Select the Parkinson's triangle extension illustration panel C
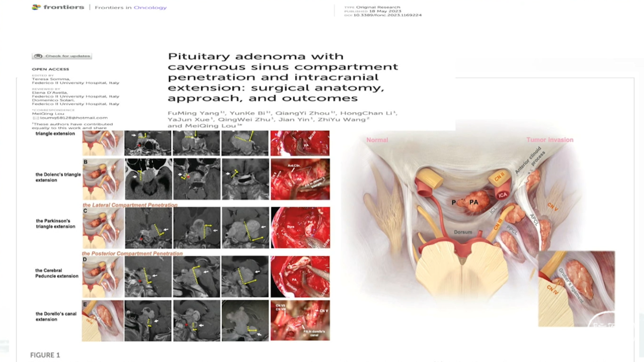The height and width of the screenshot is (362, 644). (x=103, y=228)
